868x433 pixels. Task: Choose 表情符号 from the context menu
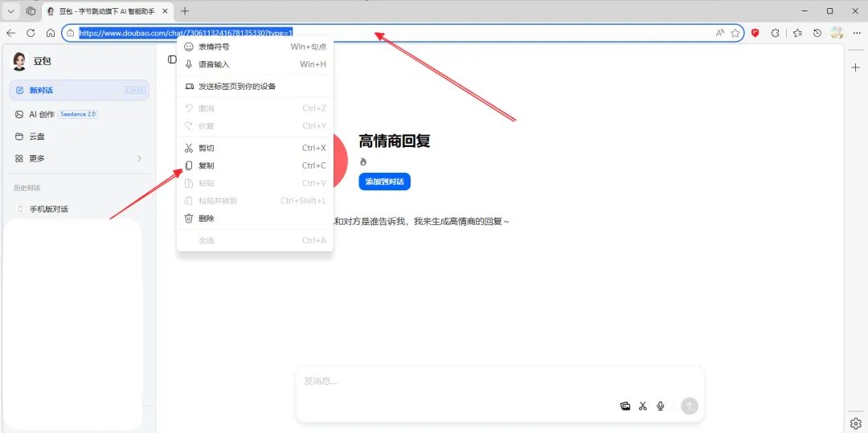coord(256,47)
